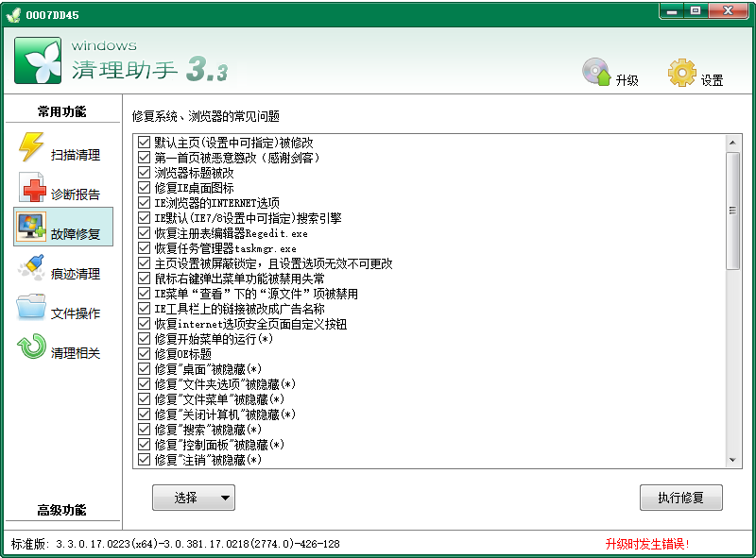
Task: Toggle 修复"搜索"被隐藏(*) checkbox
Action: click(144, 430)
